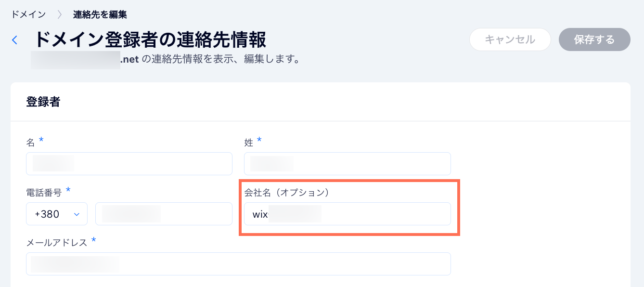Click the ドメイン登録者の連絡先情報 page heading
Viewport: 644px width, 287px height.
click(x=150, y=40)
